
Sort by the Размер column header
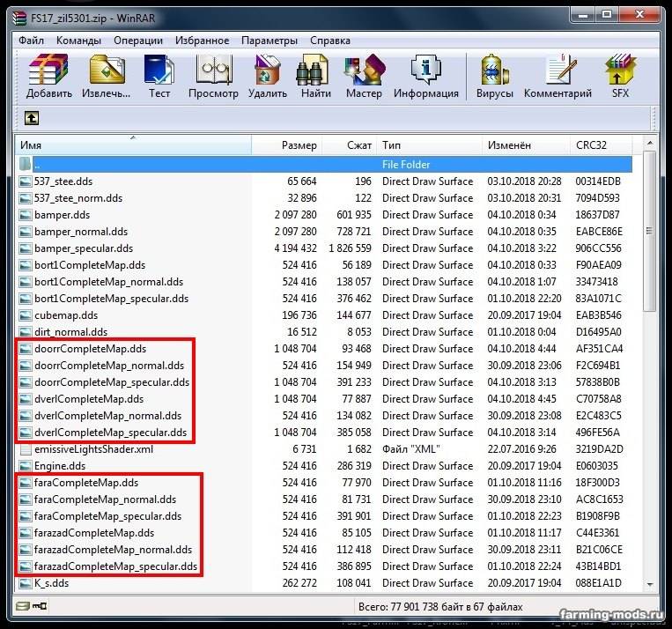[x=287, y=145]
